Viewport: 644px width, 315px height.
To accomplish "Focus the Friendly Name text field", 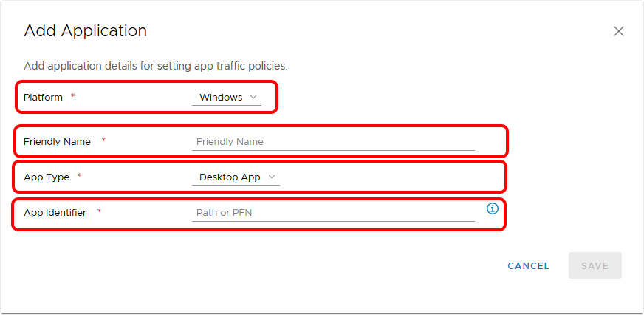I will tap(332, 142).
